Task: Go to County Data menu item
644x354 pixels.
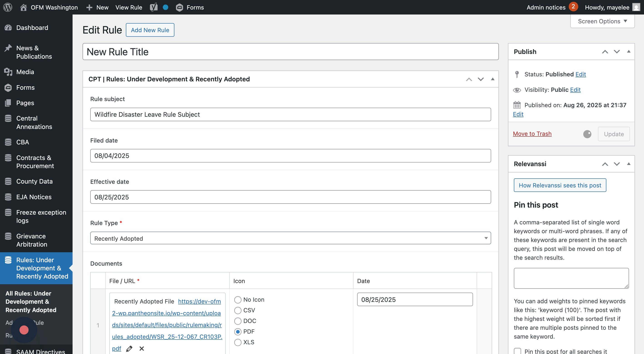Action: pos(34,181)
